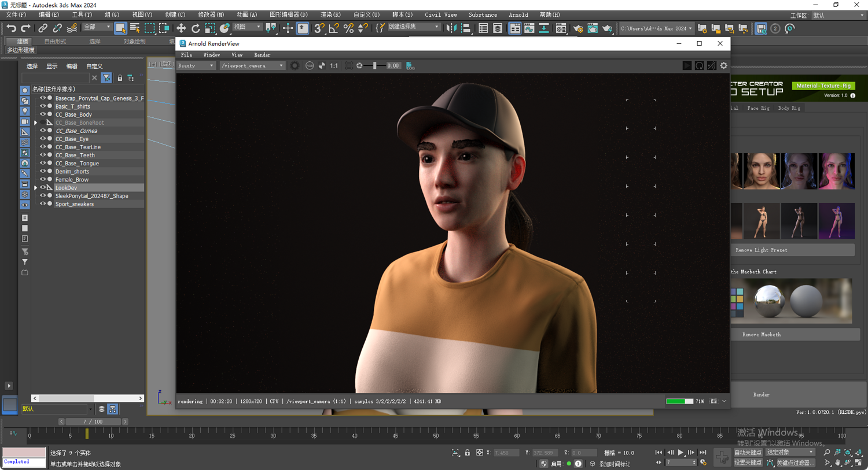Toggle the Set Key (设置关键点) button

748,462
